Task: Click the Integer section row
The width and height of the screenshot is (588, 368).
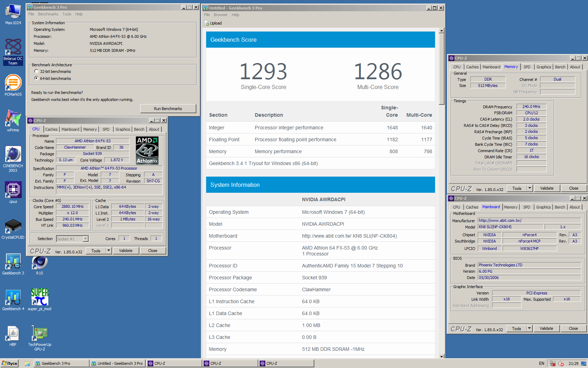Action: pyautogui.click(x=321, y=128)
